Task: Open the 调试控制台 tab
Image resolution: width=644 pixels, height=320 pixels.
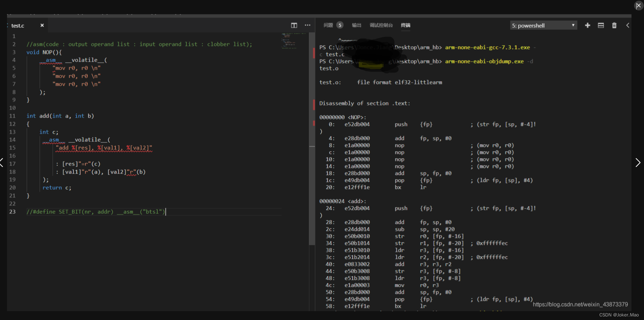Action: point(381,25)
